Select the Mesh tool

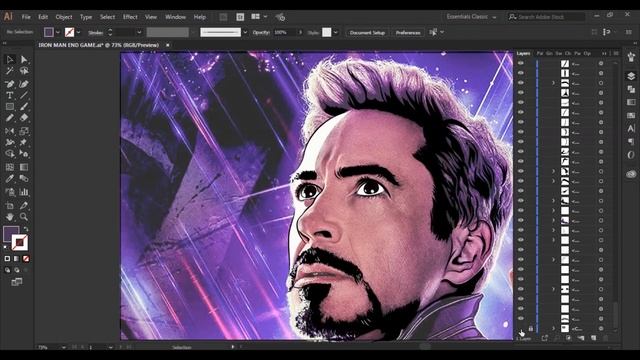pos(10,167)
